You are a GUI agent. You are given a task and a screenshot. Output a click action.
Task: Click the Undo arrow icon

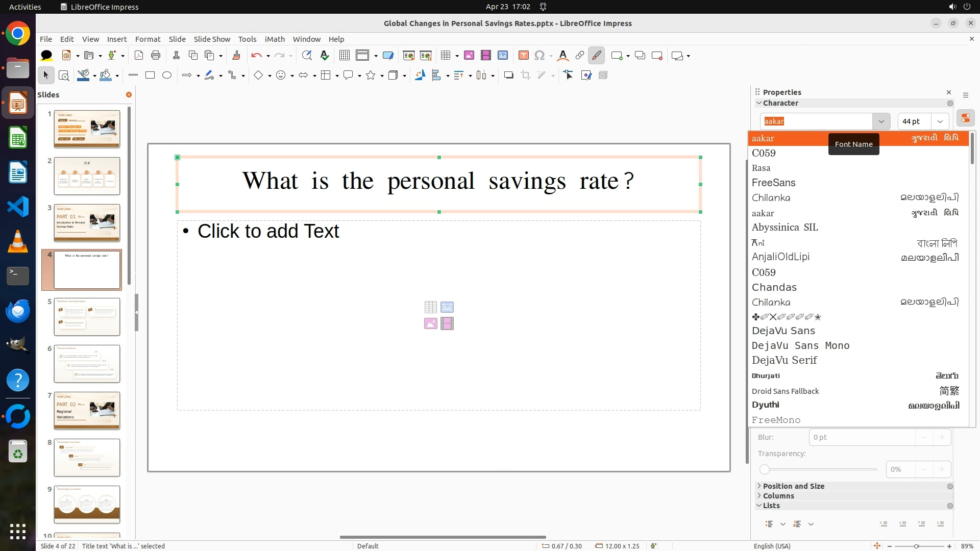(x=256, y=56)
